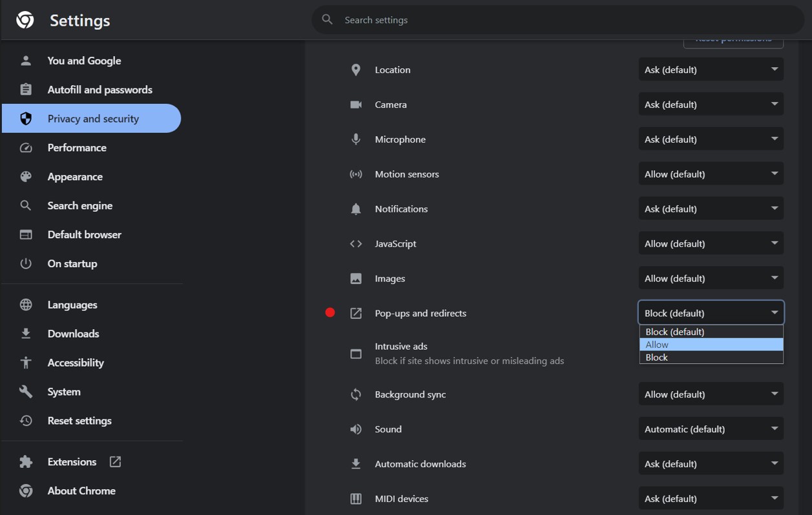
Task: Open Privacy and security settings section
Action: pyautogui.click(x=92, y=119)
